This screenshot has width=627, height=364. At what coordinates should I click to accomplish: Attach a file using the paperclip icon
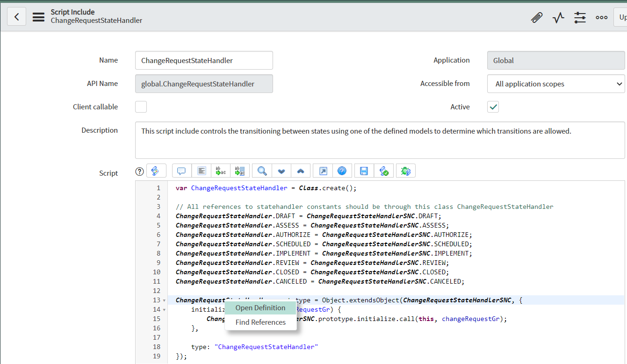click(x=537, y=17)
